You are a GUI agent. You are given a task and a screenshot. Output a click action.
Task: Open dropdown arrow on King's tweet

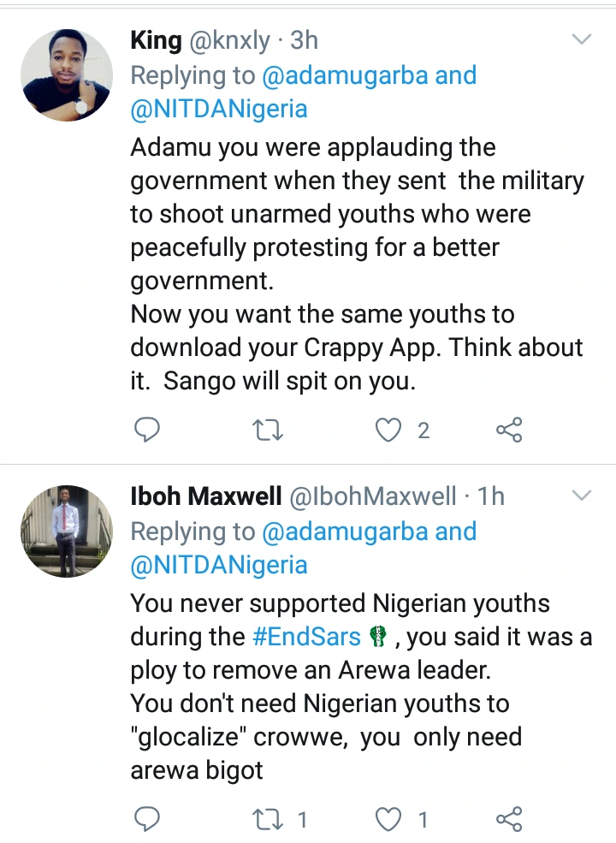coord(581,39)
